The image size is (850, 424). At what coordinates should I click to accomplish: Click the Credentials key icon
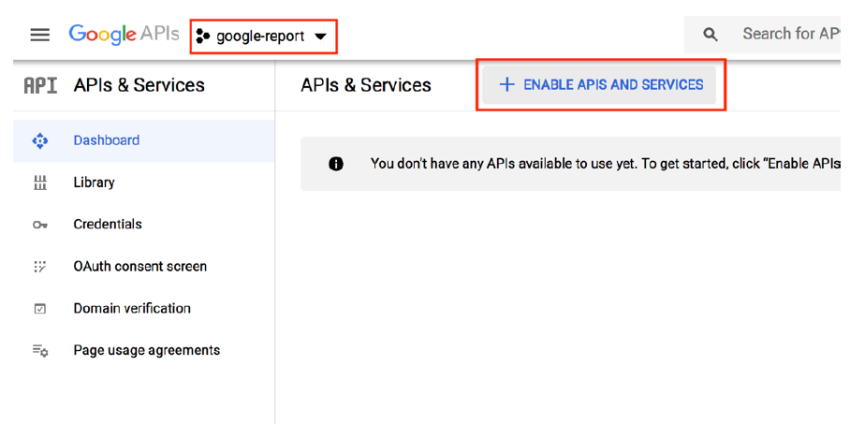click(40, 225)
